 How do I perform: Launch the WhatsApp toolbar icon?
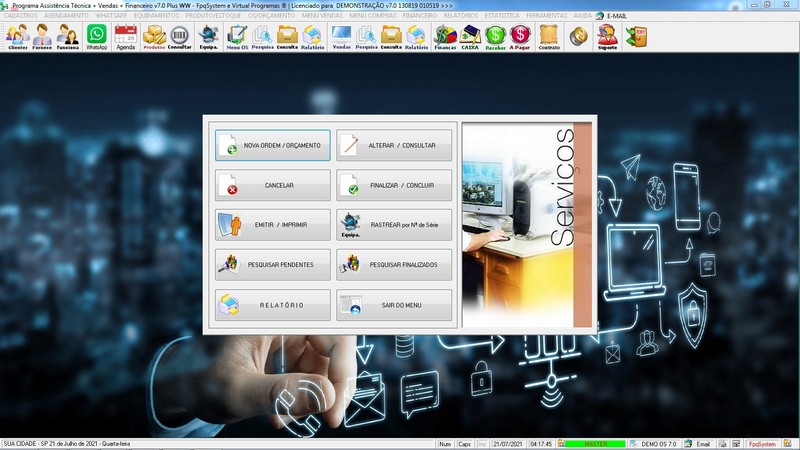(x=96, y=37)
